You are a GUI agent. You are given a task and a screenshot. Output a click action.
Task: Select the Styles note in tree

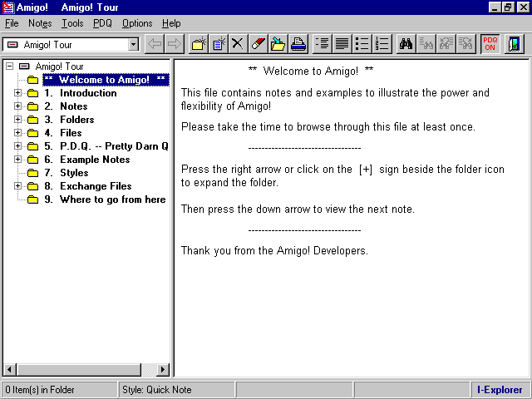click(73, 173)
